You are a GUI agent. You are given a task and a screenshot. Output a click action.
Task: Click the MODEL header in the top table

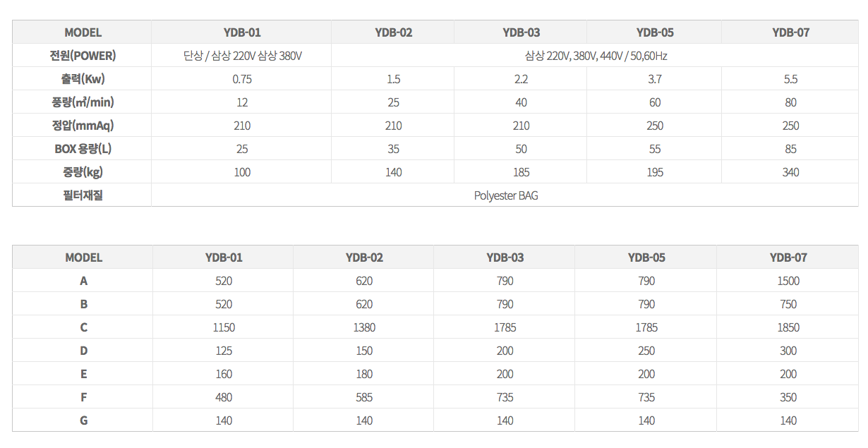[x=83, y=32]
